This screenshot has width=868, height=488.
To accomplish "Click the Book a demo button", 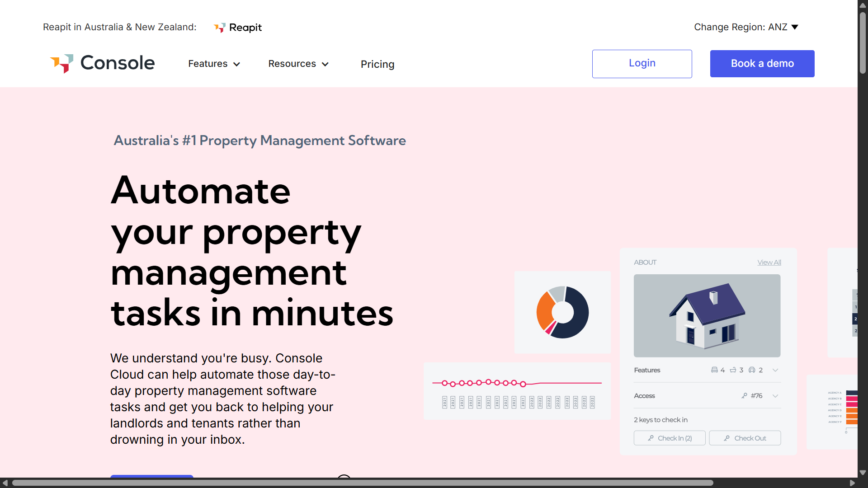I will click(x=762, y=64).
